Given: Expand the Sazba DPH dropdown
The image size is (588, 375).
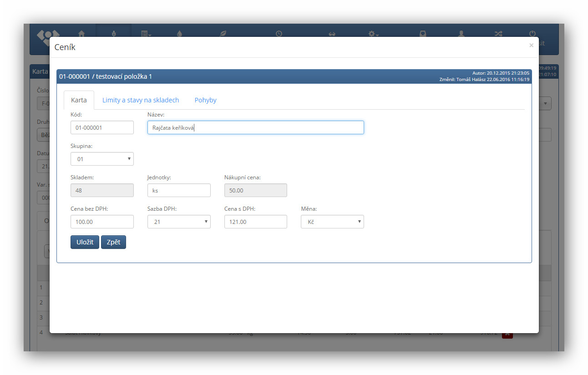Looking at the screenshot, I should [x=179, y=222].
